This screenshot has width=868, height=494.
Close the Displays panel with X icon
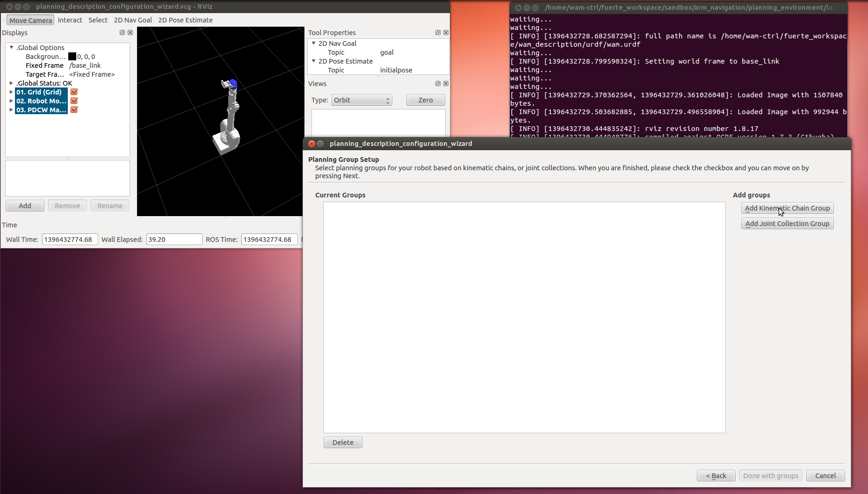(x=130, y=33)
